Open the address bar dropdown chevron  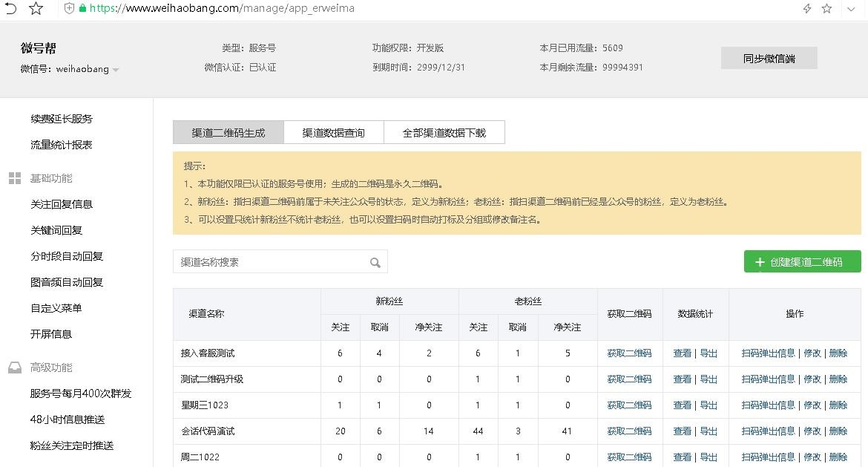[x=851, y=9]
